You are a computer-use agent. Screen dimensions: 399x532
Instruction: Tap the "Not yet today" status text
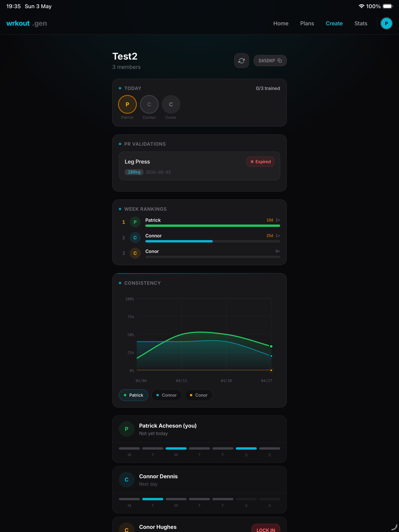[x=154, y=433]
